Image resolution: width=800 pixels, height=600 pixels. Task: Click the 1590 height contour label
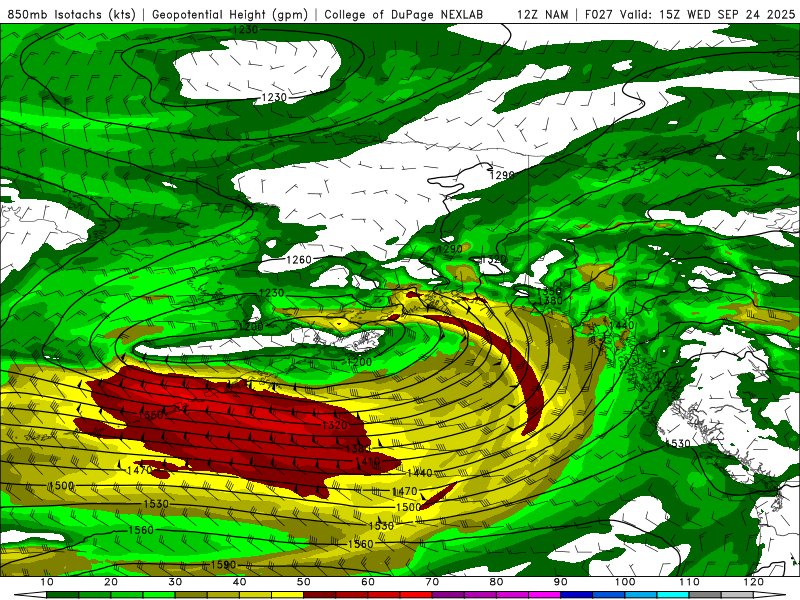click(223, 565)
